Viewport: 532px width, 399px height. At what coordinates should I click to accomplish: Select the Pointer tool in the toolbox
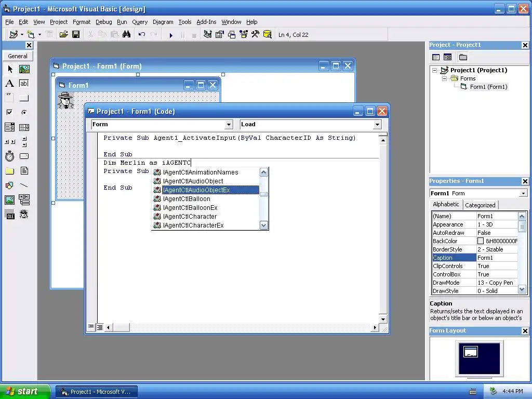[10, 69]
